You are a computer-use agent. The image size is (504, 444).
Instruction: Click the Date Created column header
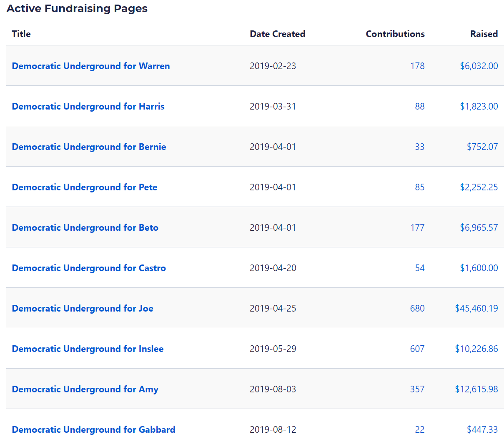click(x=277, y=34)
